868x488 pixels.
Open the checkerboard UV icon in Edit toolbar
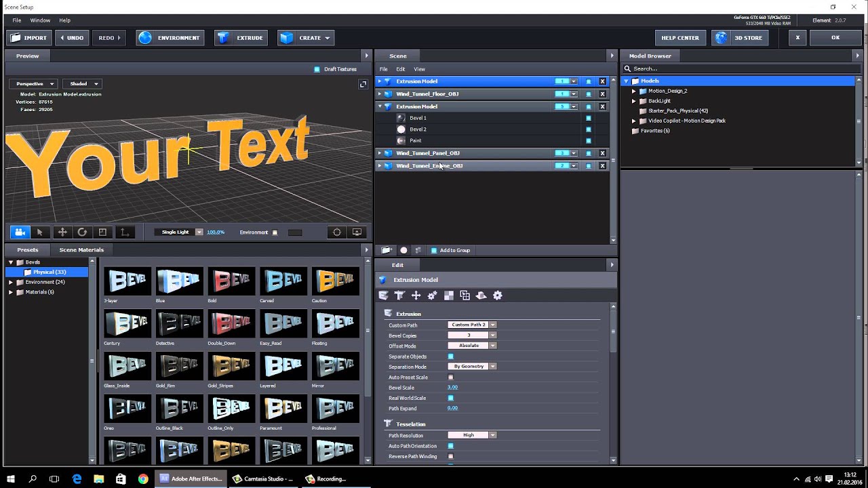[448, 296]
